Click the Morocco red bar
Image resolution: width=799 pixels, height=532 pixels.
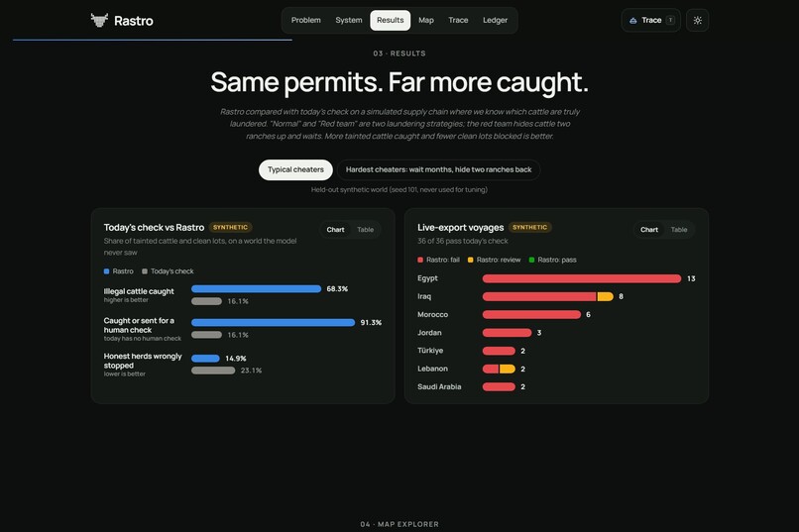click(x=531, y=315)
